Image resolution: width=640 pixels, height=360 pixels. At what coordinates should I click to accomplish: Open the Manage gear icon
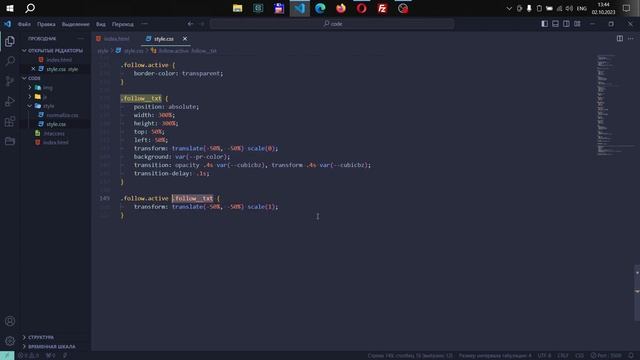(10, 340)
